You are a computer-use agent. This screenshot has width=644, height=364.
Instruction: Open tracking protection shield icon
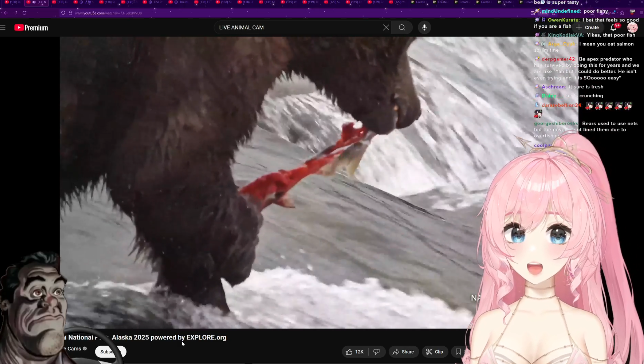tap(63, 13)
